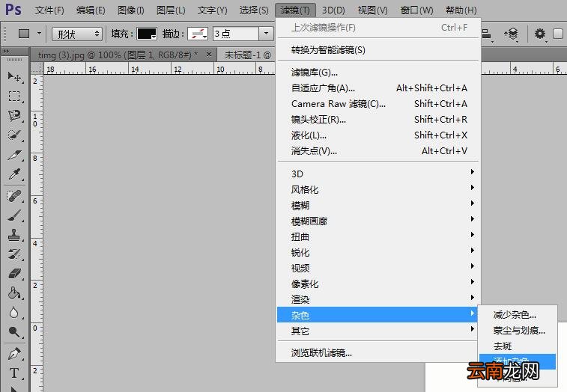Screen dimensions: 567x392
Task: Open 液化(L)... liquify filter
Action: click(x=378, y=135)
